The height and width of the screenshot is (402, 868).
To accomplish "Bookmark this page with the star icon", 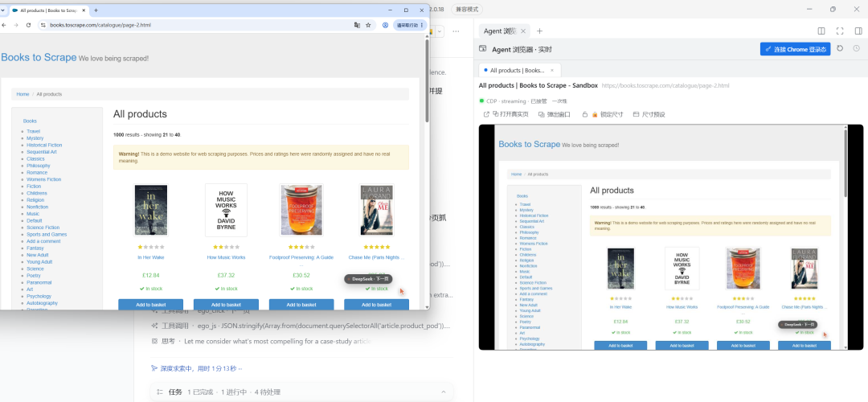I will click(368, 25).
